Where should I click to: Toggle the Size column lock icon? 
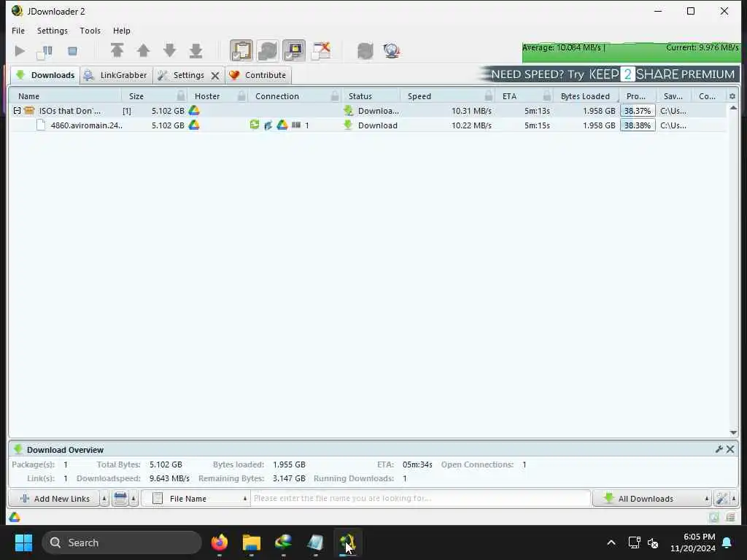181,96
